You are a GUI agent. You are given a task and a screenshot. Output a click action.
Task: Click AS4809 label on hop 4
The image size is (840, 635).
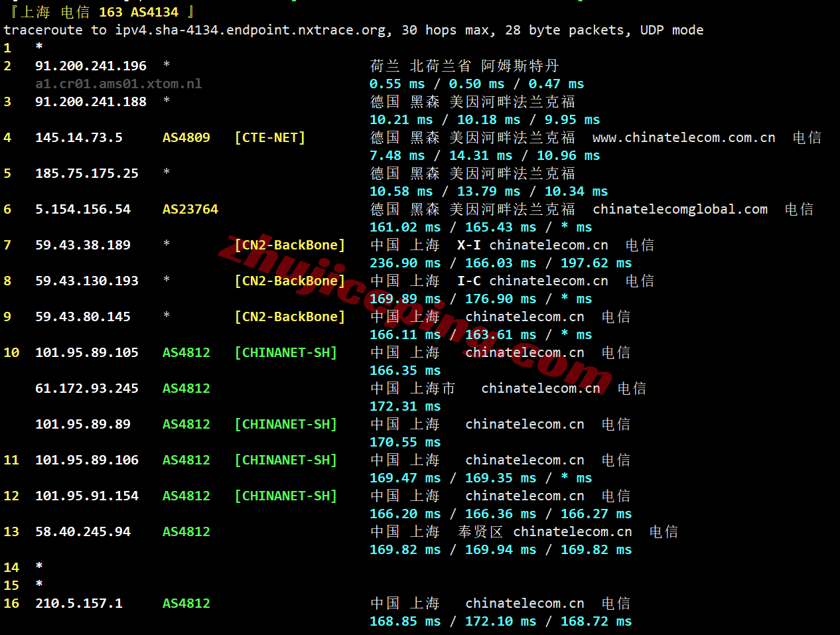coord(186,137)
